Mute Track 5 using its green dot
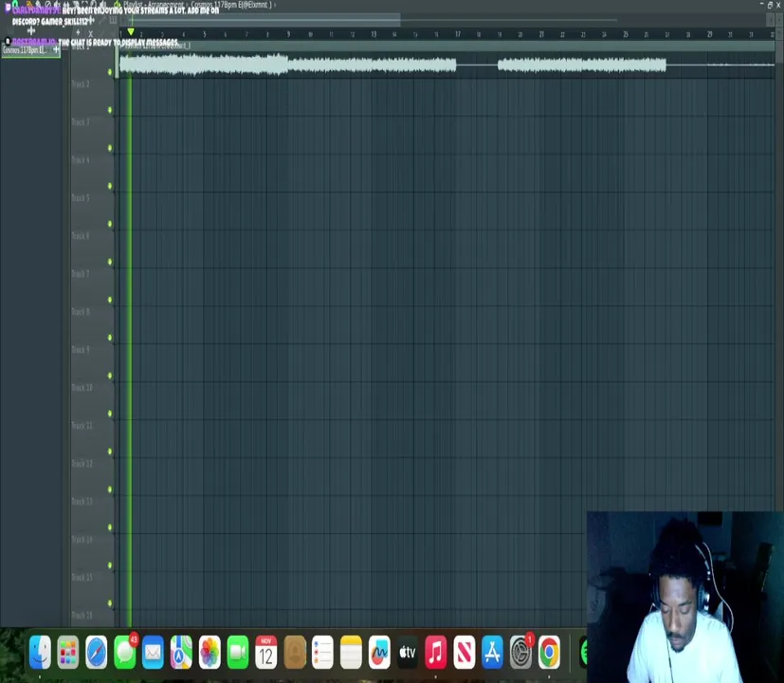 tap(110, 224)
